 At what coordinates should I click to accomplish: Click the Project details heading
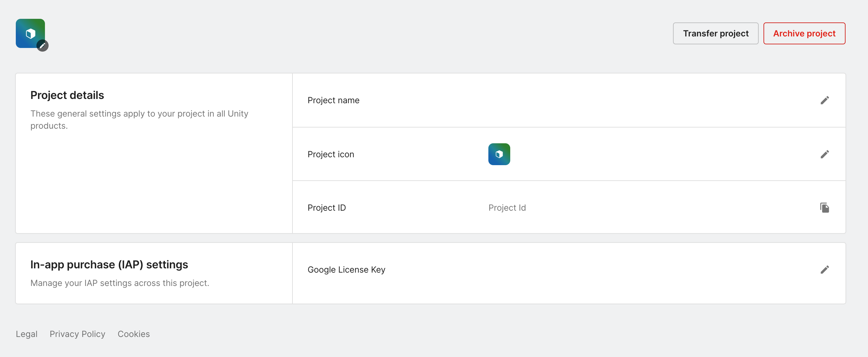point(67,95)
